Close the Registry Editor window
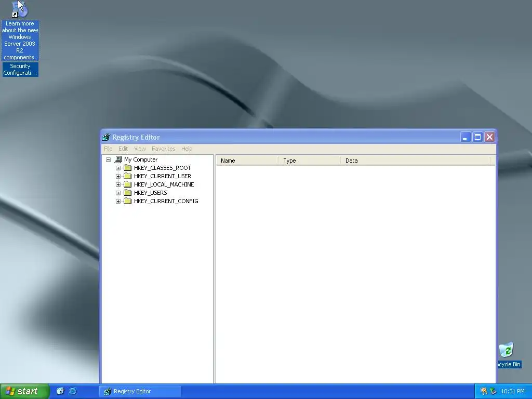 pyautogui.click(x=489, y=137)
